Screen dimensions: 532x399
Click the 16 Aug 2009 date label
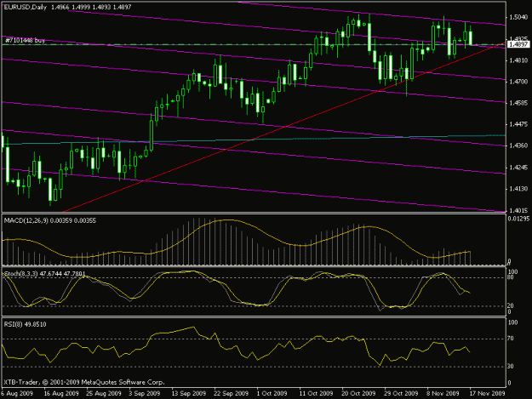[61, 393]
